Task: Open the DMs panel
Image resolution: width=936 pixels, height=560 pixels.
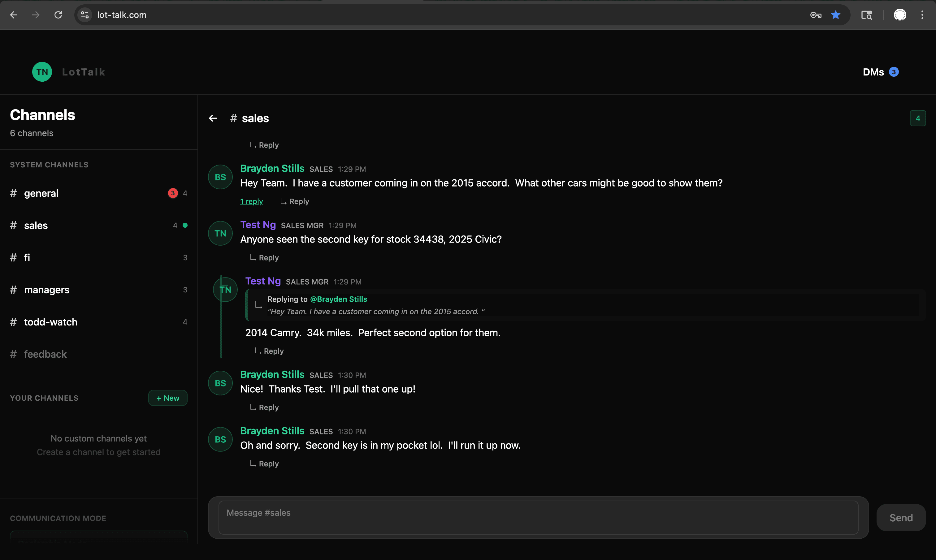Action: (873, 72)
